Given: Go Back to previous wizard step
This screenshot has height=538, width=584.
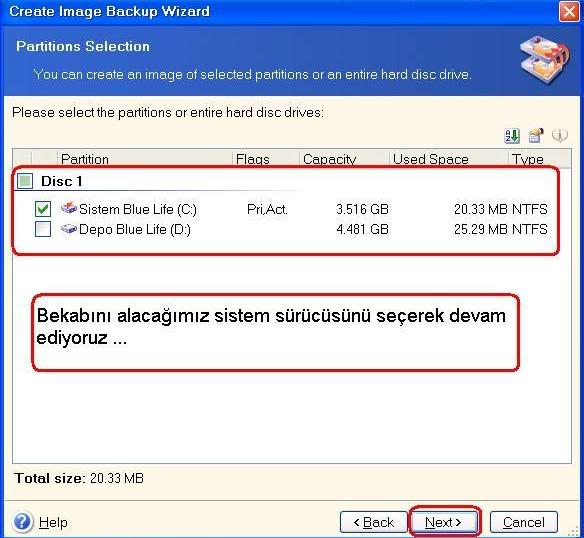Looking at the screenshot, I should click(374, 522).
